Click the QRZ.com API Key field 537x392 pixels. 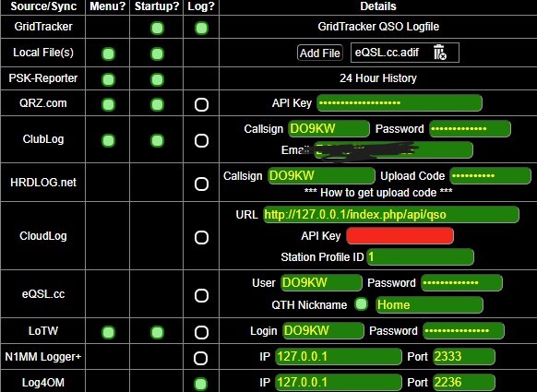click(400, 103)
